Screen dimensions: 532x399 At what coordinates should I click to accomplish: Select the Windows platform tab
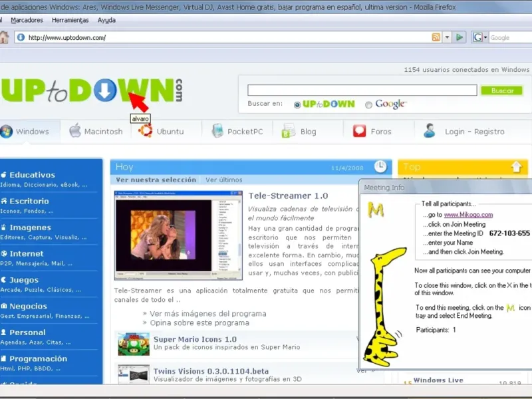(x=29, y=131)
